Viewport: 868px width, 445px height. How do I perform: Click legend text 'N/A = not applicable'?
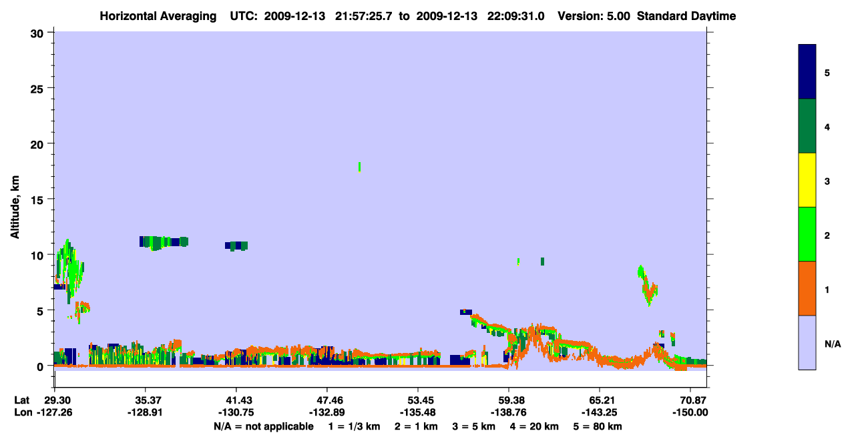pos(263,426)
